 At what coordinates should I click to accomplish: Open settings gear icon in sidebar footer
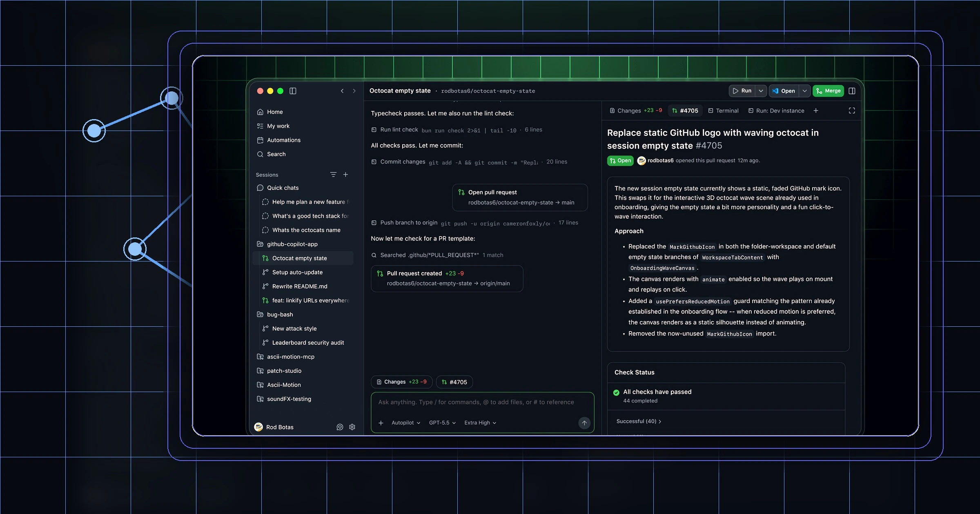coord(352,427)
